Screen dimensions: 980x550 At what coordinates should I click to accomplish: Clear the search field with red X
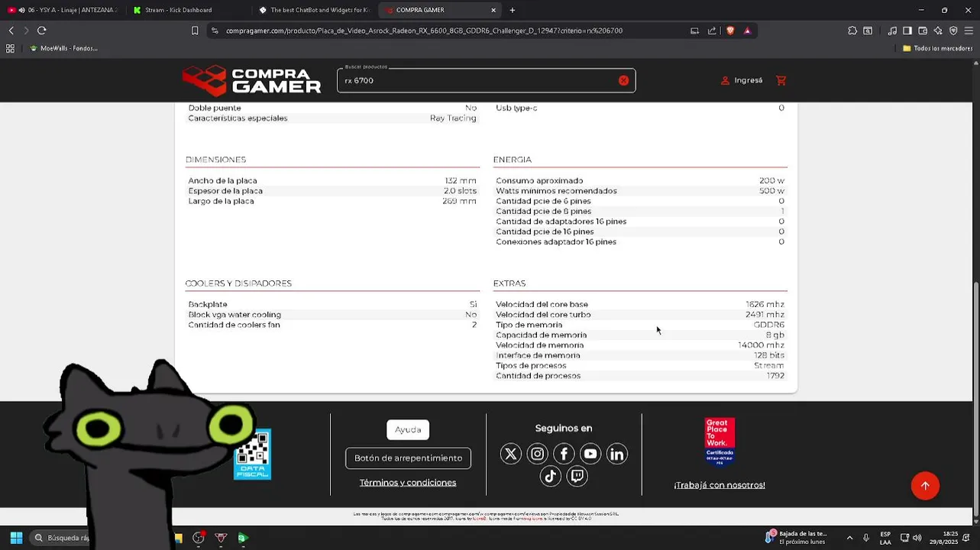[623, 80]
